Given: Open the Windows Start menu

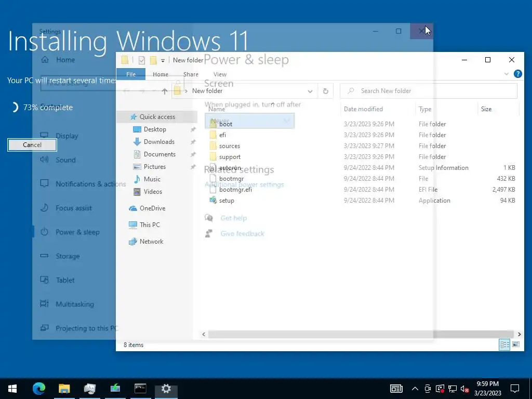Looking at the screenshot, I should tap(12, 389).
